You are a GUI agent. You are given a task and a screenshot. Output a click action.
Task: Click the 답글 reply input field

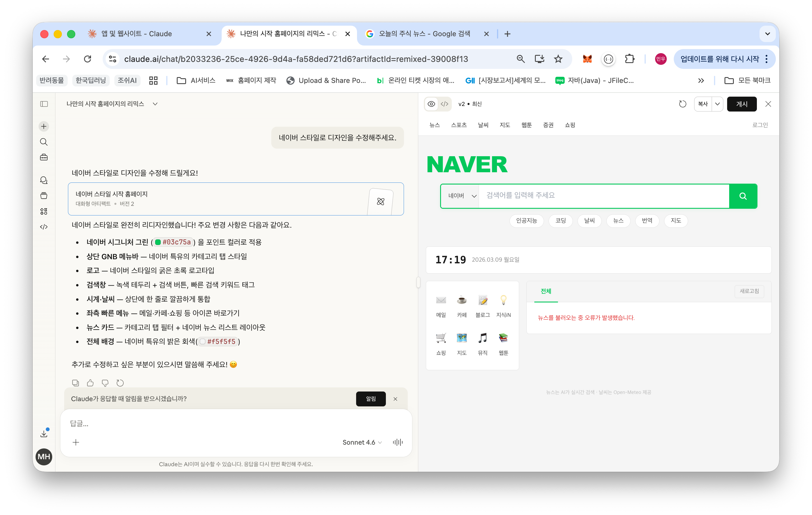click(x=202, y=424)
